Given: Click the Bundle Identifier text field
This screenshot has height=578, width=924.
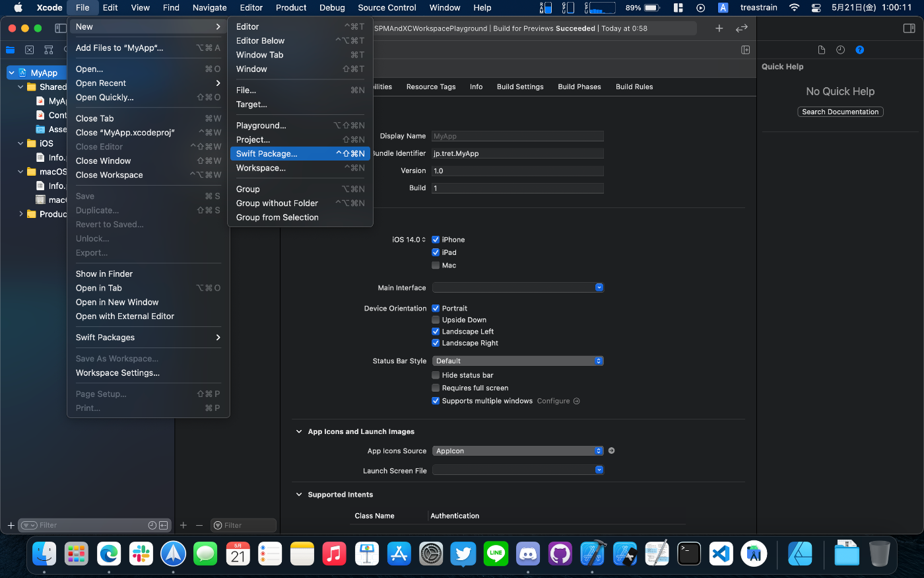Looking at the screenshot, I should coord(517,153).
